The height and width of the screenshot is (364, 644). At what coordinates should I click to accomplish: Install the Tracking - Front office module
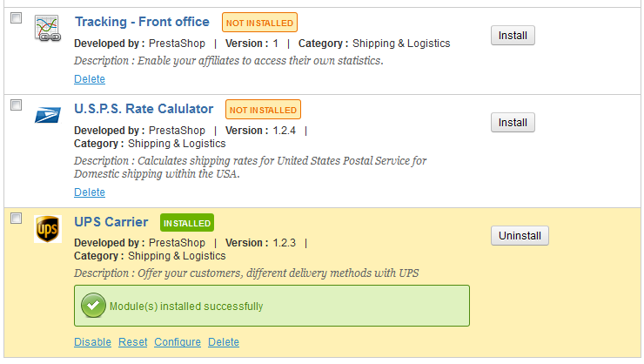[x=513, y=36]
